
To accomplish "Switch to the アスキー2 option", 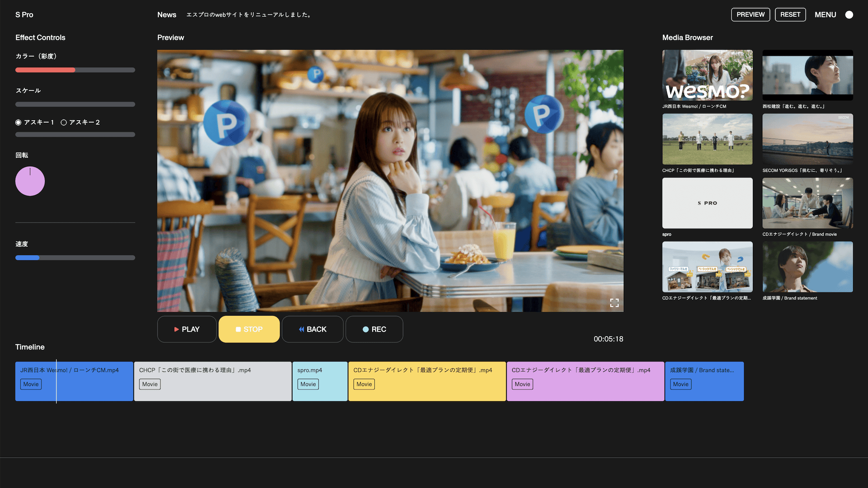I will (x=64, y=122).
